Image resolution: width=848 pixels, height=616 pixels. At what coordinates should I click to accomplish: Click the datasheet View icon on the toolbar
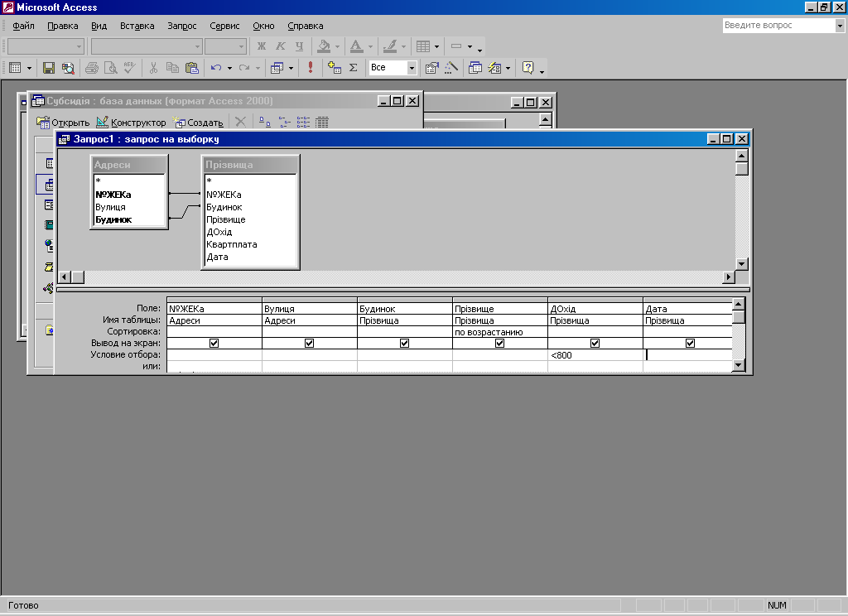(x=15, y=68)
